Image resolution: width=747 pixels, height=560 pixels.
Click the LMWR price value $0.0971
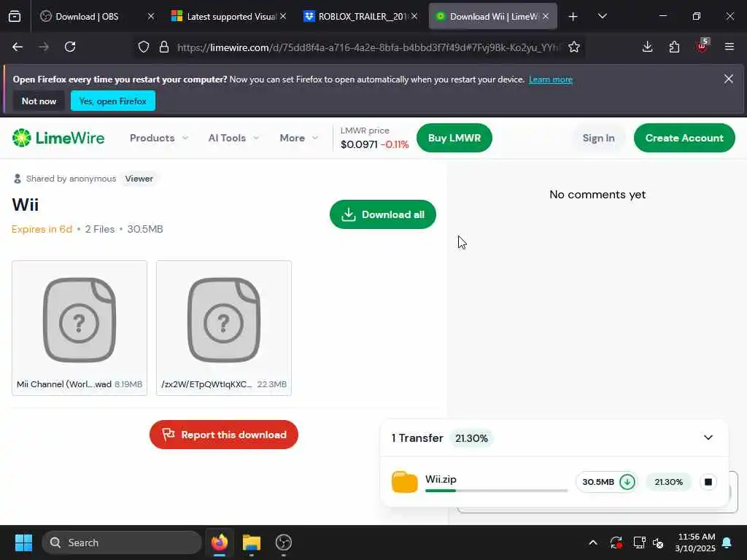pos(359,144)
